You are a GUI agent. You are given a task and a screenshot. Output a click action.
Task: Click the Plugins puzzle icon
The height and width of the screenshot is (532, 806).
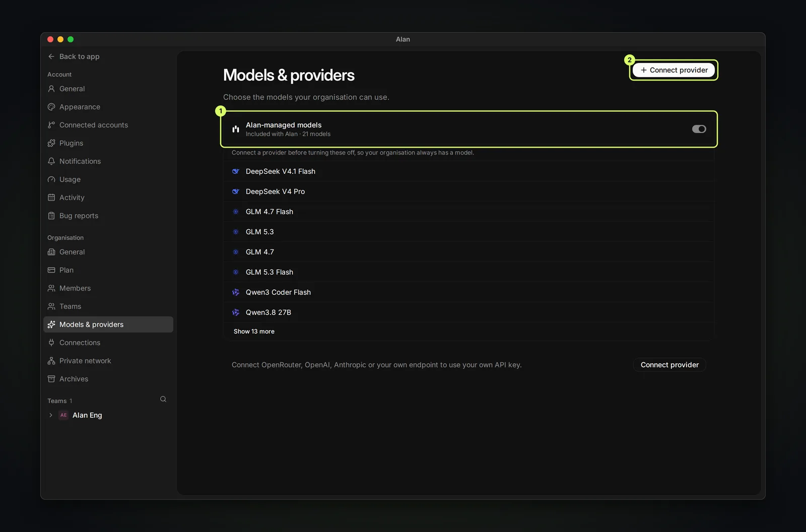[51, 143]
